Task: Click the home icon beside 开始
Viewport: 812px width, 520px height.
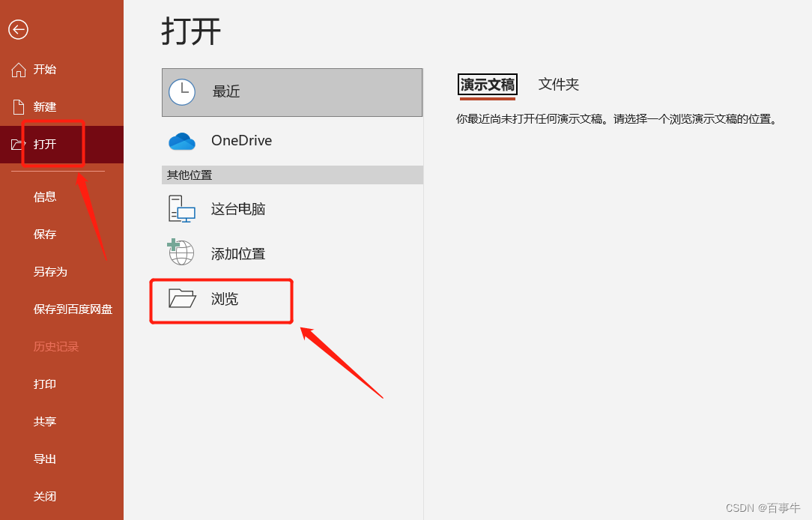Action: [19, 70]
